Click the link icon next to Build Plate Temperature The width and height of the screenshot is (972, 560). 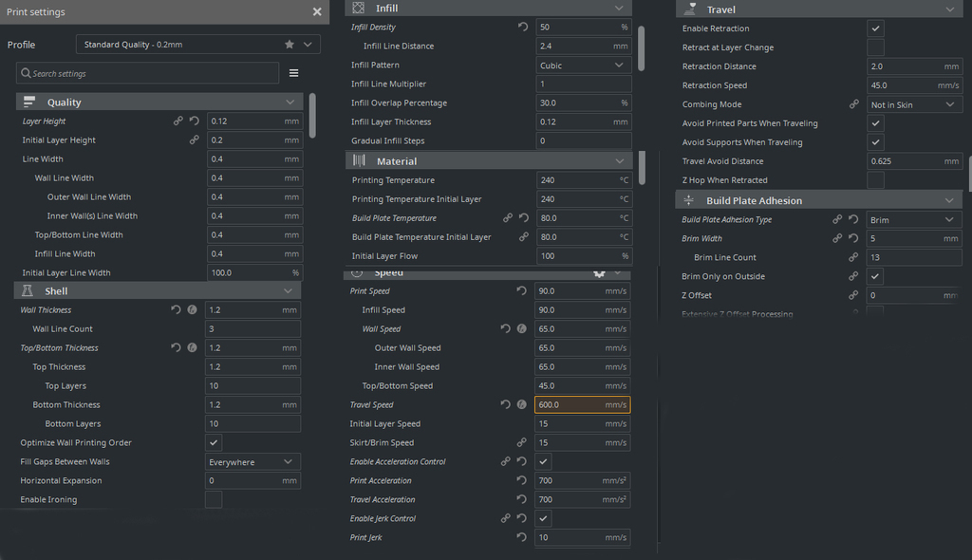tap(508, 217)
